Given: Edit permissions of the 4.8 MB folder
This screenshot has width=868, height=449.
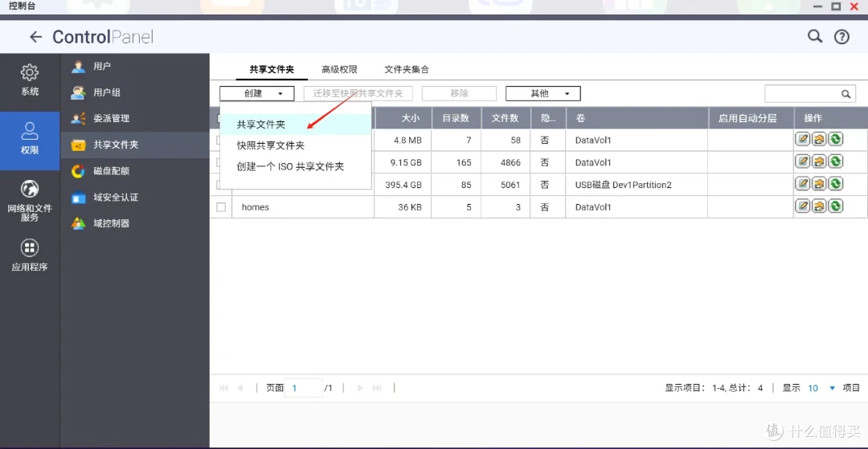Looking at the screenshot, I should 819,139.
